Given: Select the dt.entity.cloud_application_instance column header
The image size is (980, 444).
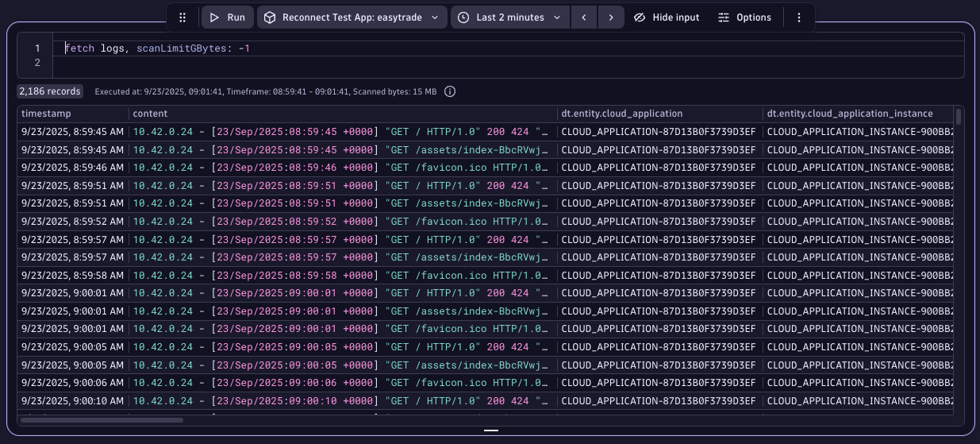Looking at the screenshot, I should pyautogui.click(x=850, y=114).
